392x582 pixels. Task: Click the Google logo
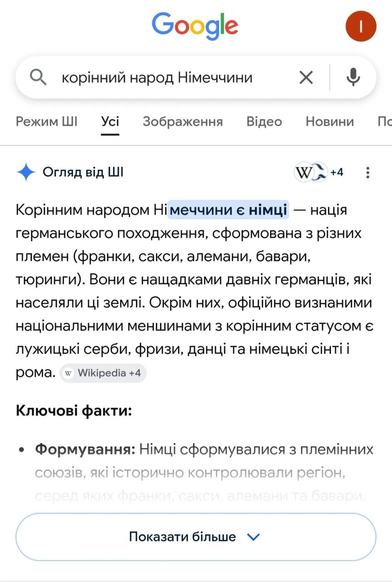coord(195,26)
